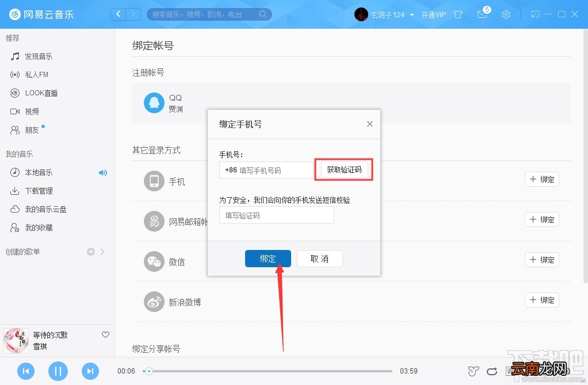Click the 微信 login method icon
Image resolution: width=588 pixels, height=385 pixels.
[x=154, y=261]
